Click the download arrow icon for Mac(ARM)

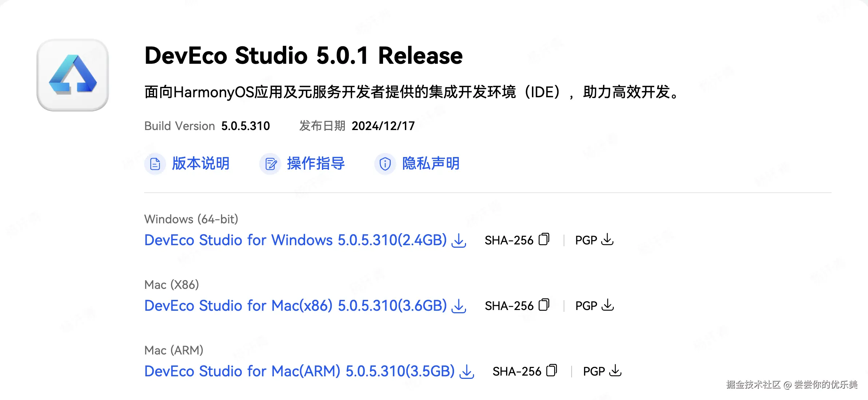click(467, 372)
